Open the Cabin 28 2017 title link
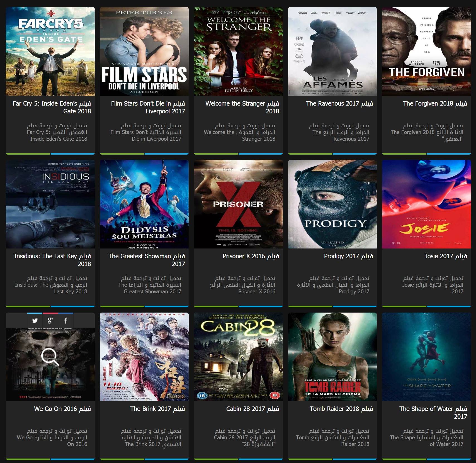476x463 pixels. [x=252, y=409]
